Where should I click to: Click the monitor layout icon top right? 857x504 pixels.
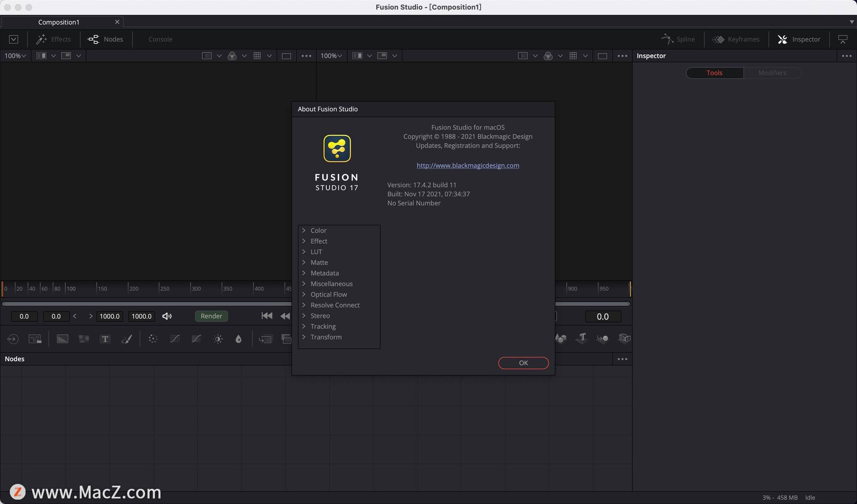tap(843, 39)
